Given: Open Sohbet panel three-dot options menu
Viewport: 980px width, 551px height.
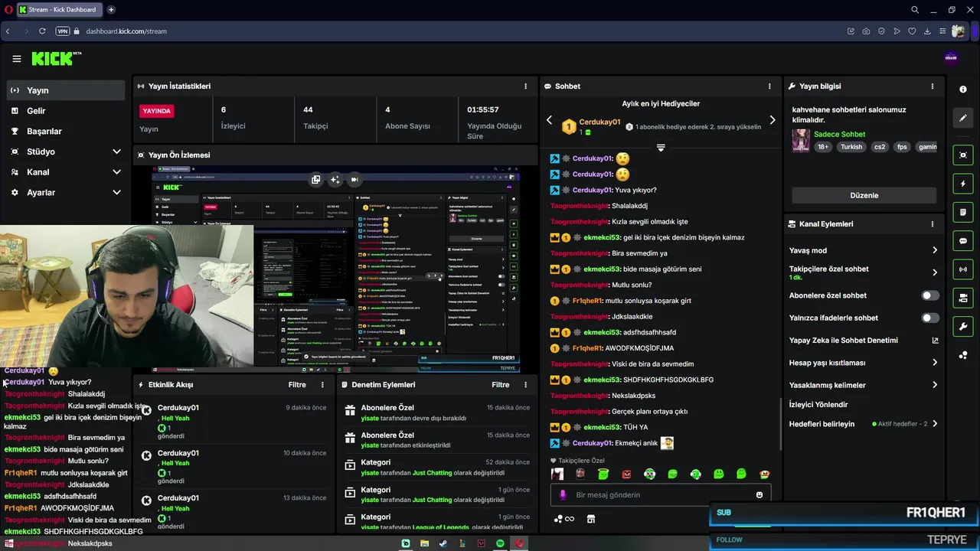Looking at the screenshot, I should click(x=769, y=86).
